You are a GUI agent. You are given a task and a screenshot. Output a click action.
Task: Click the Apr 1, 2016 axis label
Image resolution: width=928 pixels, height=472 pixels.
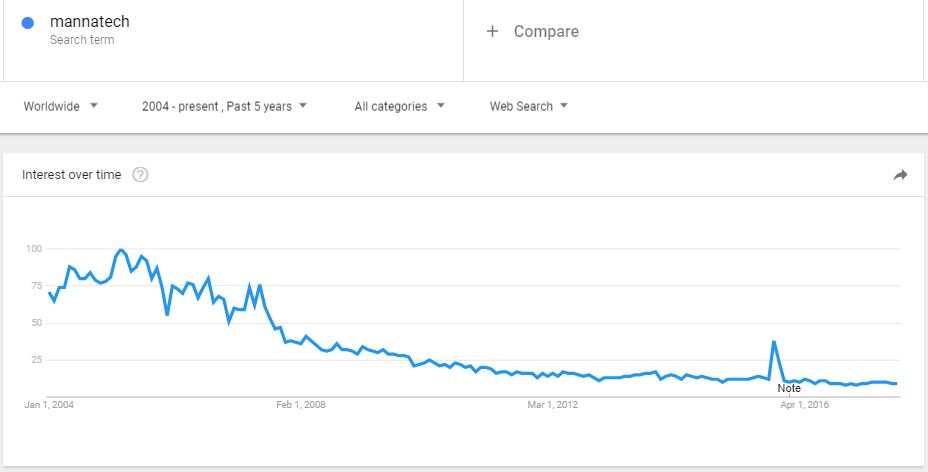pyautogui.click(x=804, y=405)
